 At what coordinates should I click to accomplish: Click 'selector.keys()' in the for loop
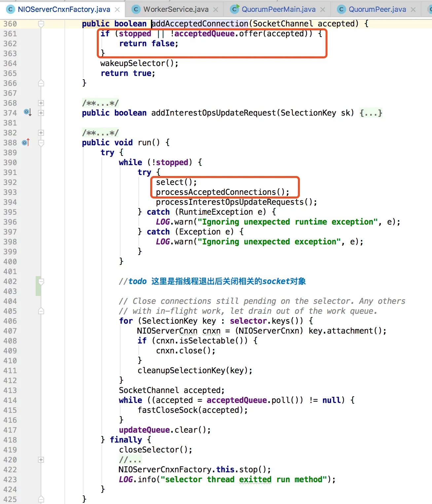(266, 321)
